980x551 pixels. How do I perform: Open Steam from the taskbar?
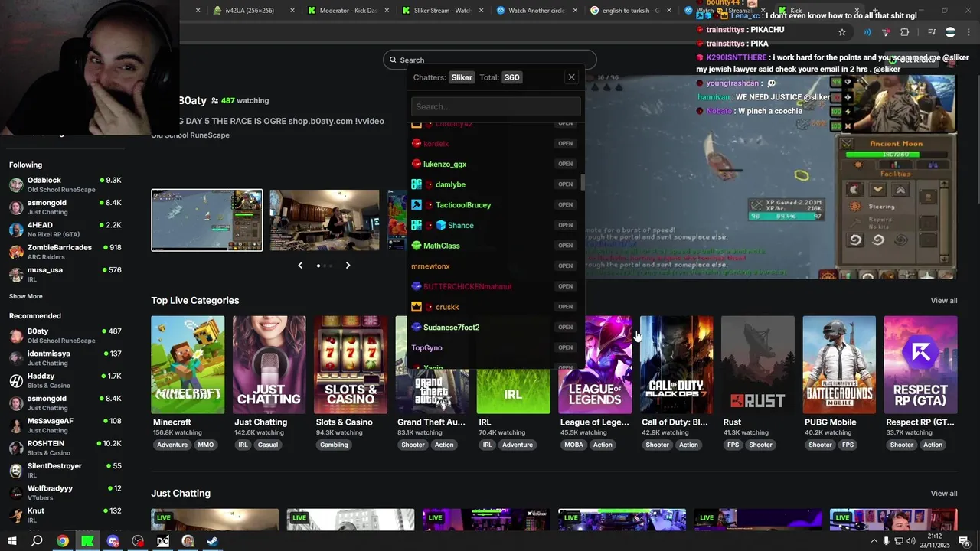pos(213,541)
